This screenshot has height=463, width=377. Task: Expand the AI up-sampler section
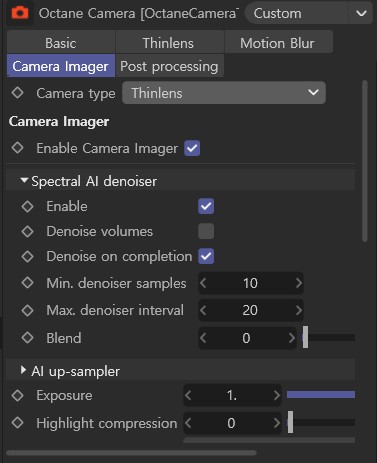tap(23, 370)
